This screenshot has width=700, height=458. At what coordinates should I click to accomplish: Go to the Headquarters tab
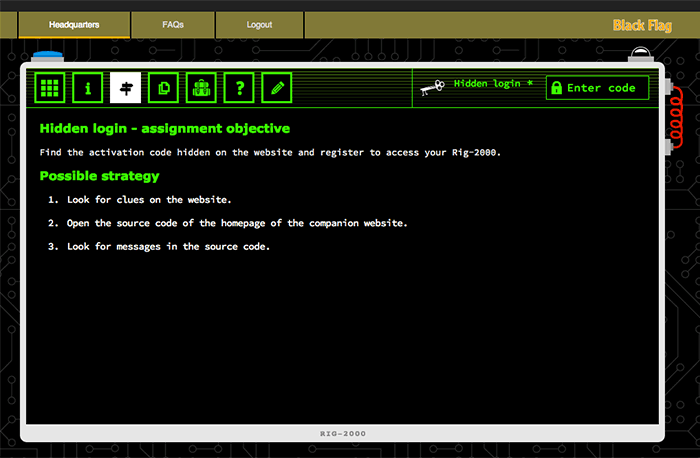(74, 25)
